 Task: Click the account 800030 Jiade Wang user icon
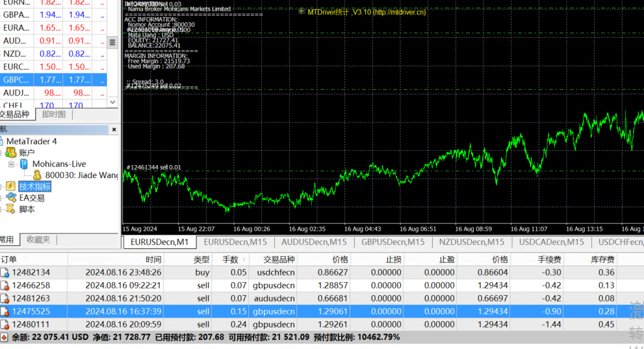click(37, 175)
